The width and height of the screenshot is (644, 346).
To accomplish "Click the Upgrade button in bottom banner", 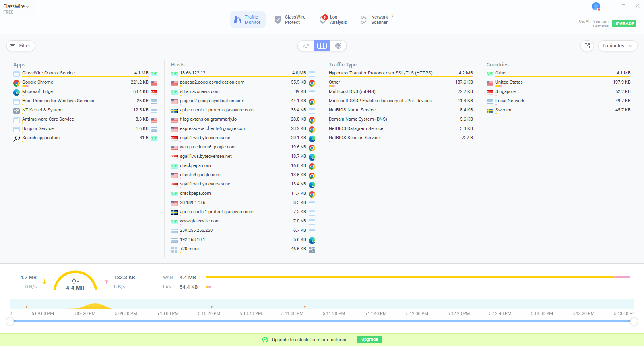I will [369, 340].
